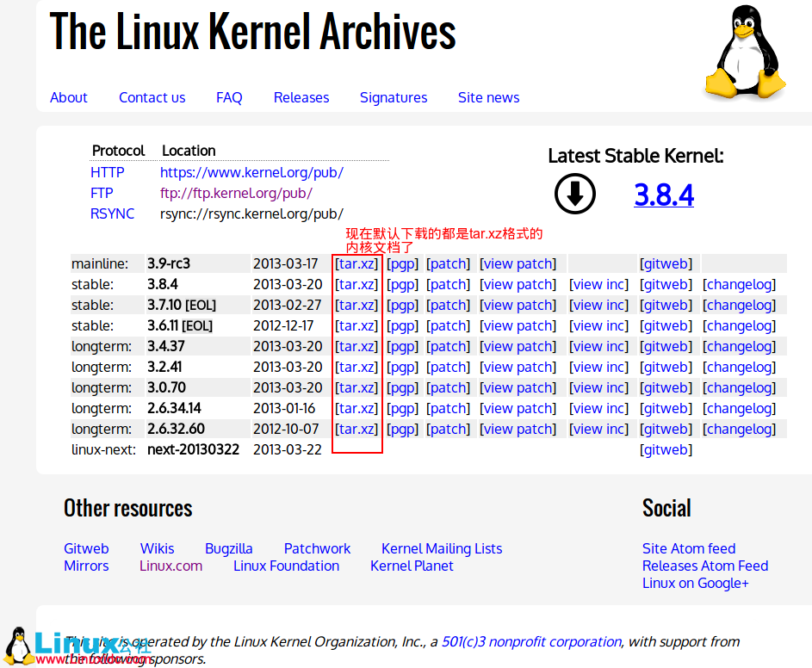This screenshot has width=812, height=668.
Task: Open the About page in navigation
Action: pos(69,97)
